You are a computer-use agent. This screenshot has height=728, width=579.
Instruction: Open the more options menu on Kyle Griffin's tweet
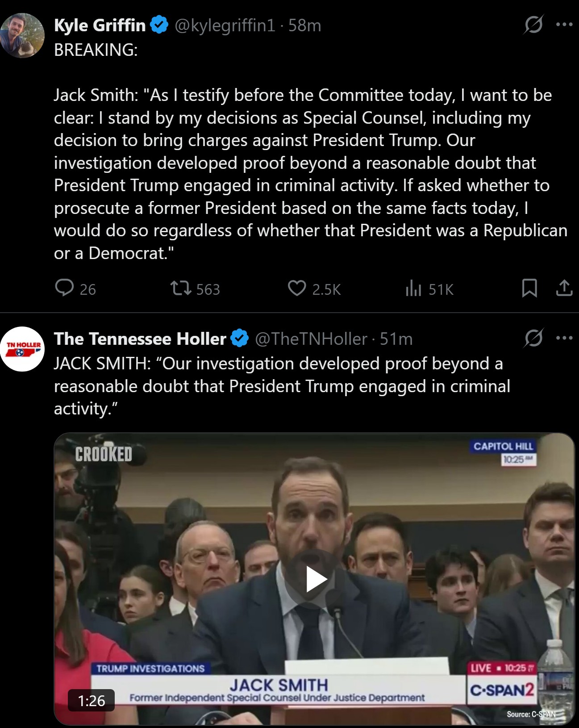click(x=564, y=25)
